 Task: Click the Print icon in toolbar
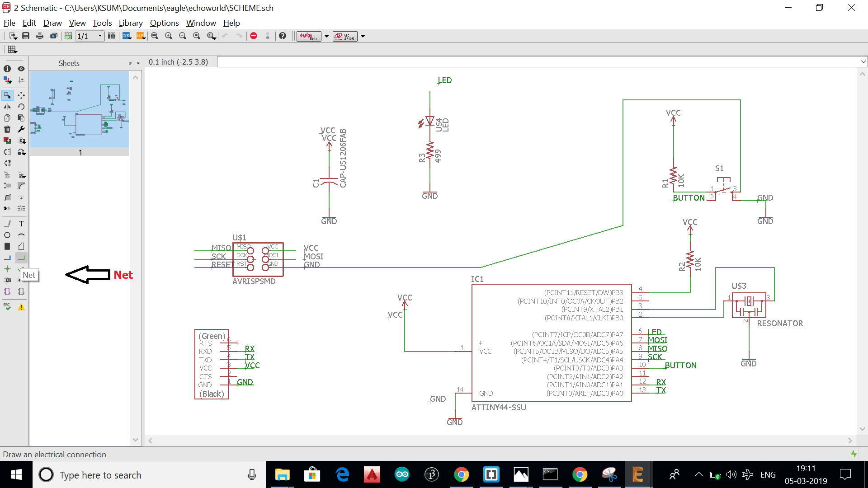point(40,36)
